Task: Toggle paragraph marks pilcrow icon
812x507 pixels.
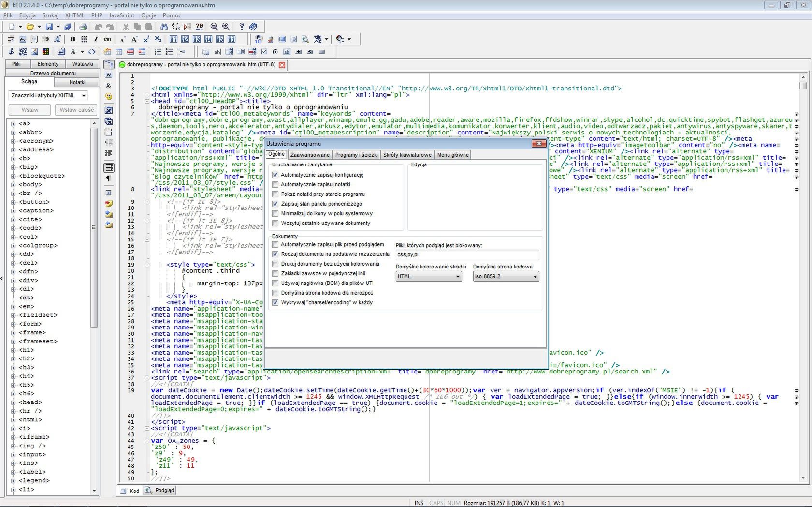Action: point(109,179)
